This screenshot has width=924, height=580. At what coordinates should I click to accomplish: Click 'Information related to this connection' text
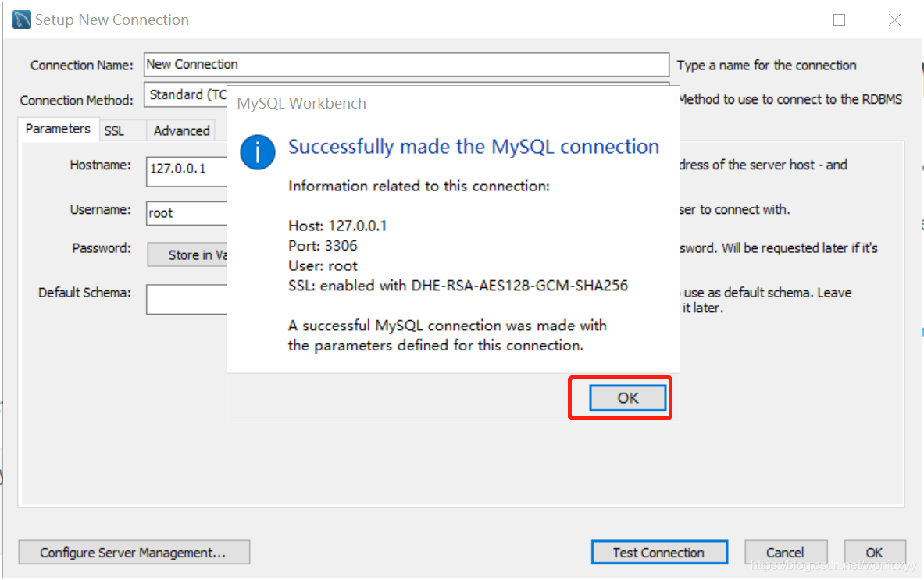pyautogui.click(x=419, y=186)
